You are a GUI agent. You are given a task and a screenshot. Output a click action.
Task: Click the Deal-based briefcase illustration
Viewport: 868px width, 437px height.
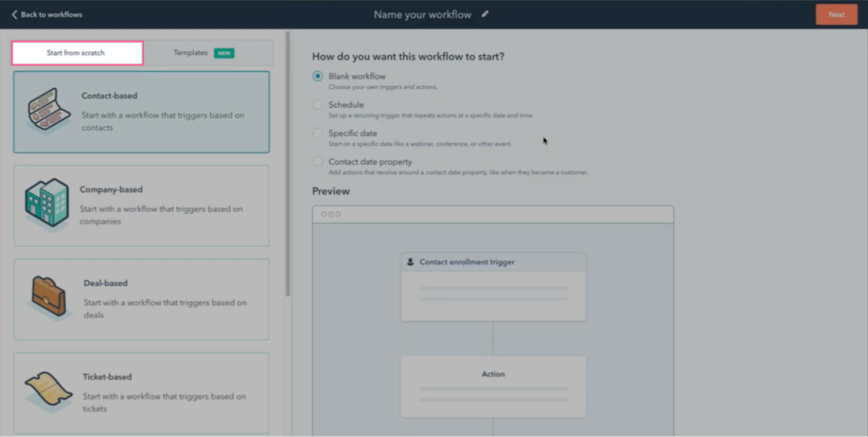48,298
